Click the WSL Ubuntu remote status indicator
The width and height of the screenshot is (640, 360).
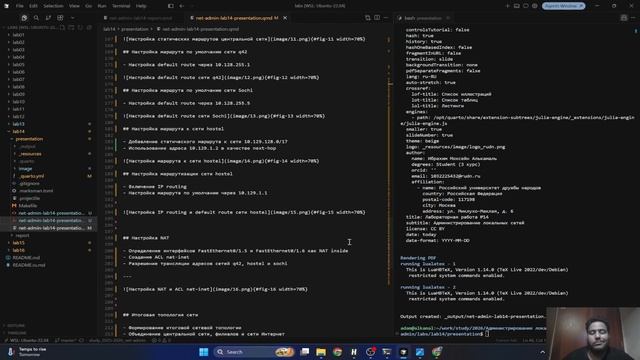pyautogui.click(x=26, y=340)
